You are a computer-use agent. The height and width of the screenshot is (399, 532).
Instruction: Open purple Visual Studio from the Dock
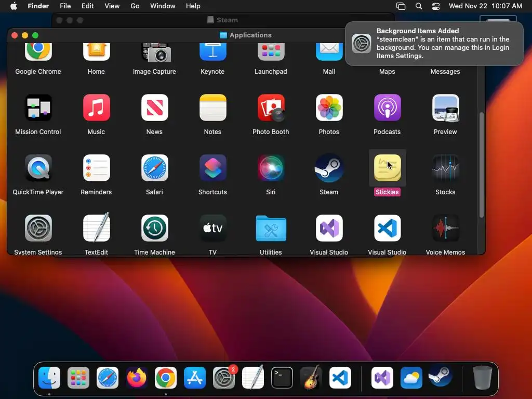tap(382, 378)
